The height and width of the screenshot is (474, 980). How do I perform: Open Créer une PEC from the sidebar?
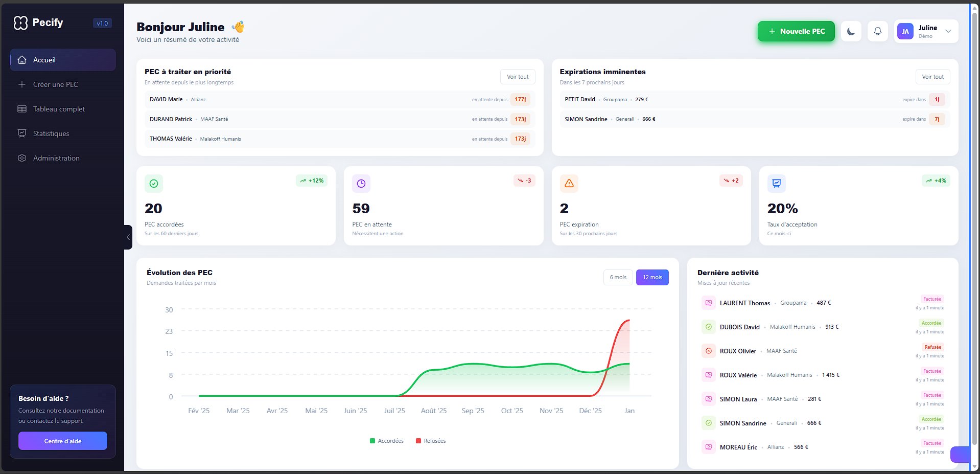(x=55, y=84)
